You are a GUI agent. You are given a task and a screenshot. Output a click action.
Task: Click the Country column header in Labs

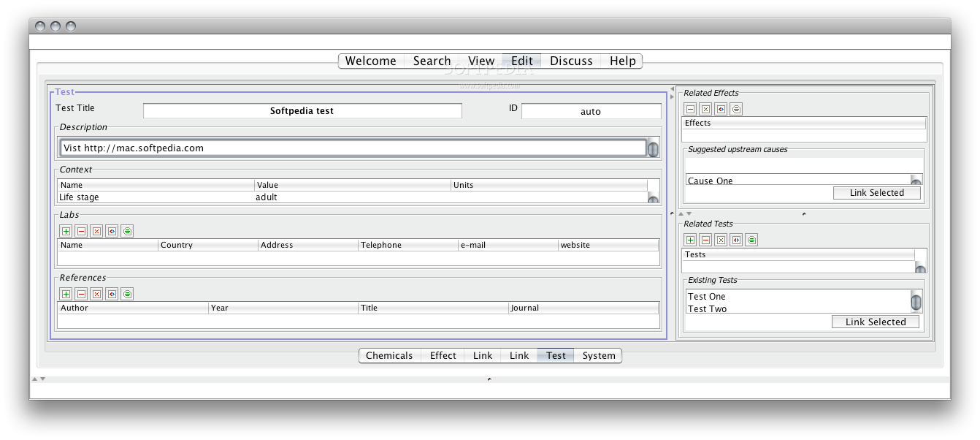click(208, 245)
